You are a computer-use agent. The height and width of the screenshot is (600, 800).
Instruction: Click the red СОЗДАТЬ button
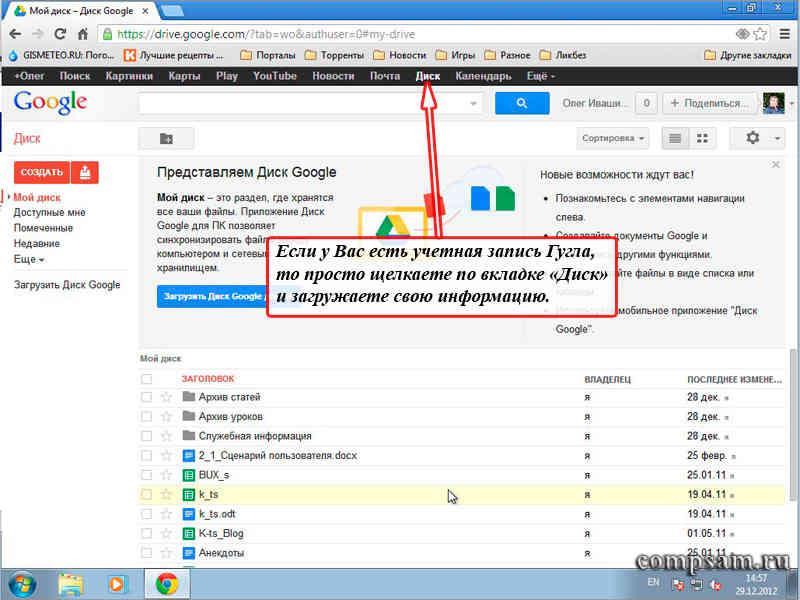(42, 172)
